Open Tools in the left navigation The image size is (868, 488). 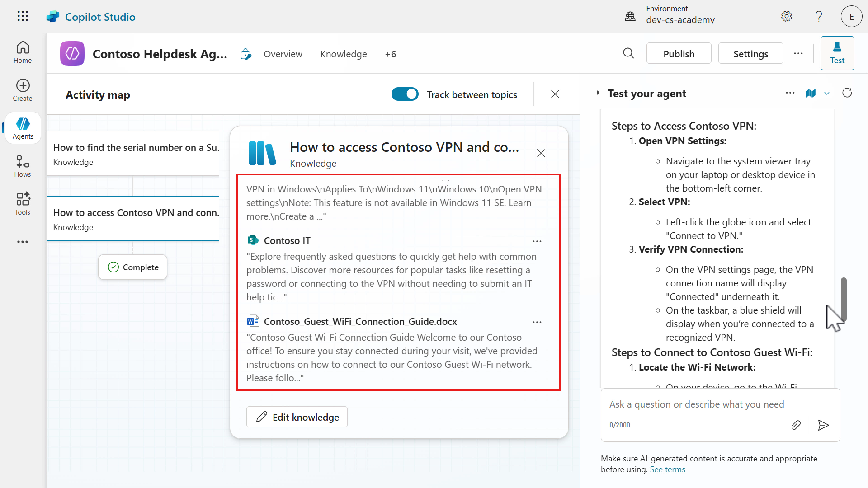click(x=23, y=204)
